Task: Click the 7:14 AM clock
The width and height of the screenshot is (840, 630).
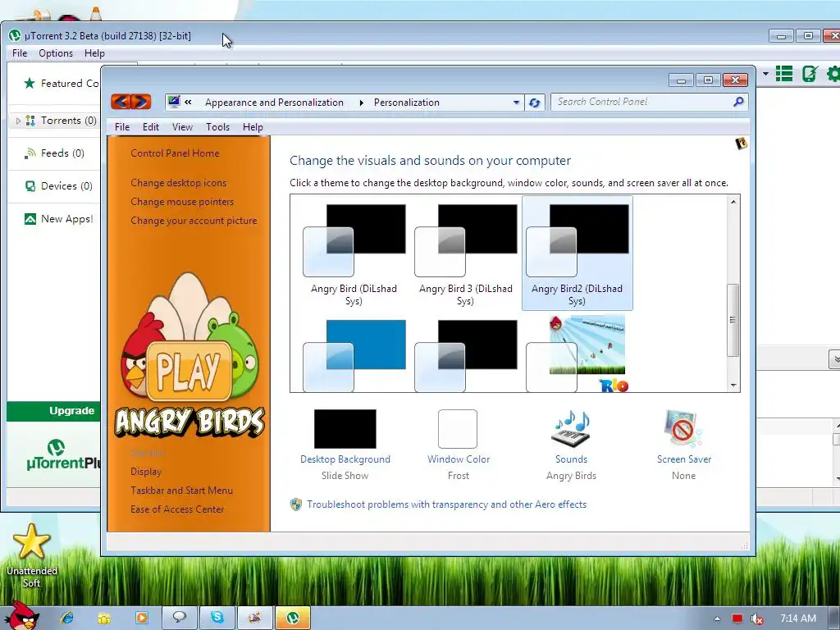Action: [x=798, y=619]
